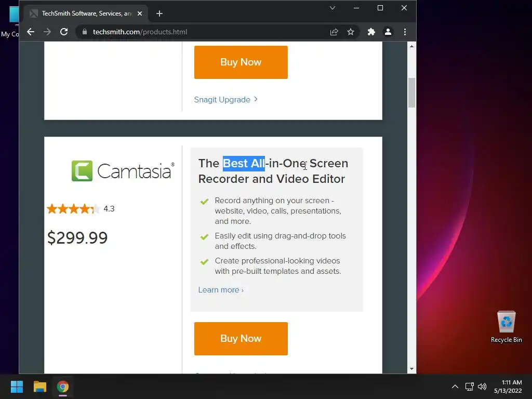
Task: Open the Snagit Upgrade link
Action: click(226, 99)
